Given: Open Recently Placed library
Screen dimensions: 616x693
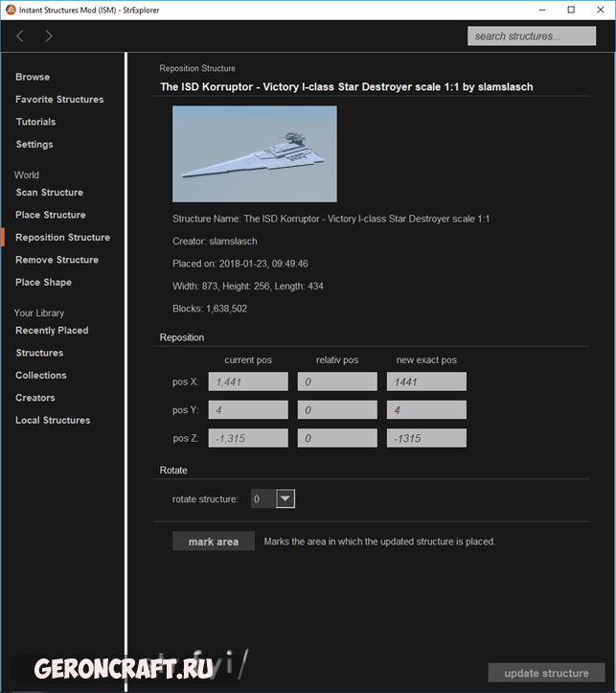Looking at the screenshot, I should (52, 331).
